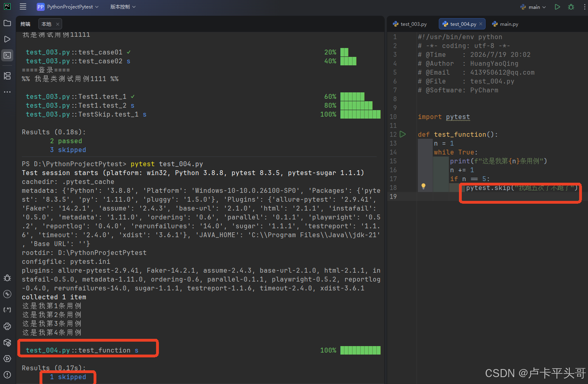The image size is (588, 384).
Task: Open the Python Console icon in sidebar
Action: click(7, 326)
